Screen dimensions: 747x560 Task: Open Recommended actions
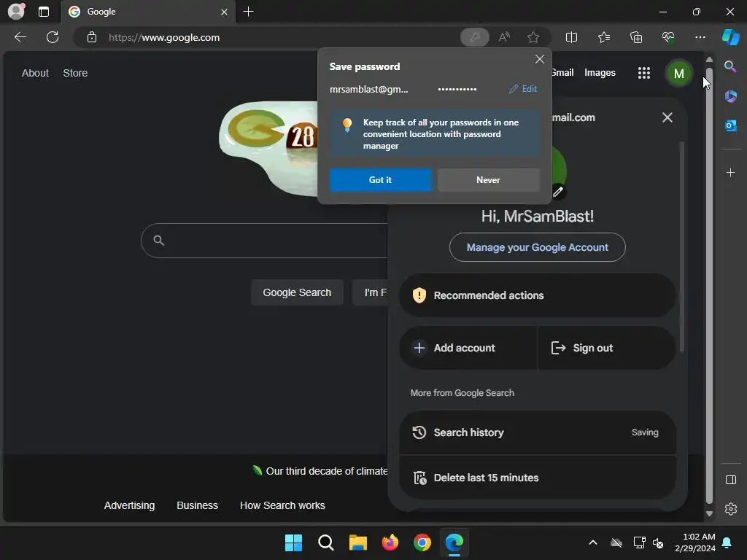tap(537, 295)
